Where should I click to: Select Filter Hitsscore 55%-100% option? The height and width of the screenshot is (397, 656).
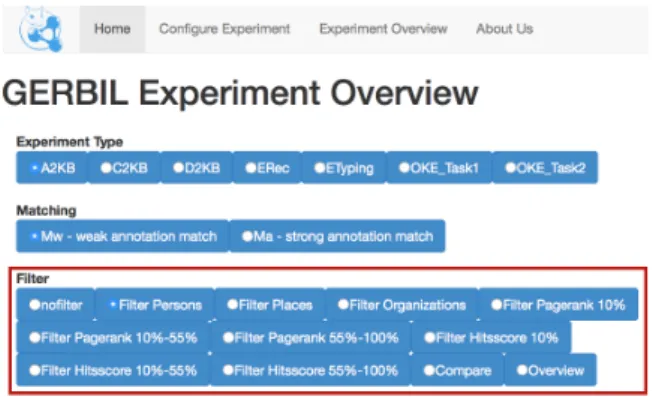click(x=310, y=370)
